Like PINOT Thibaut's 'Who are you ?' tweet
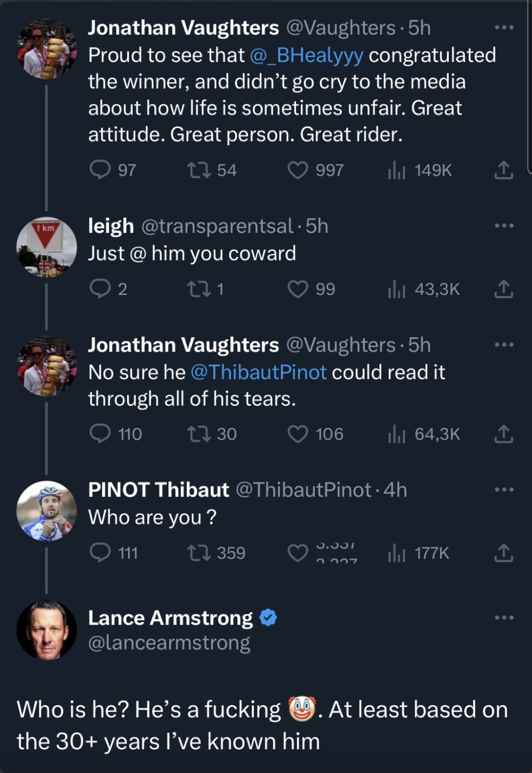This screenshot has height=773, width=532. tap(298, 553)
